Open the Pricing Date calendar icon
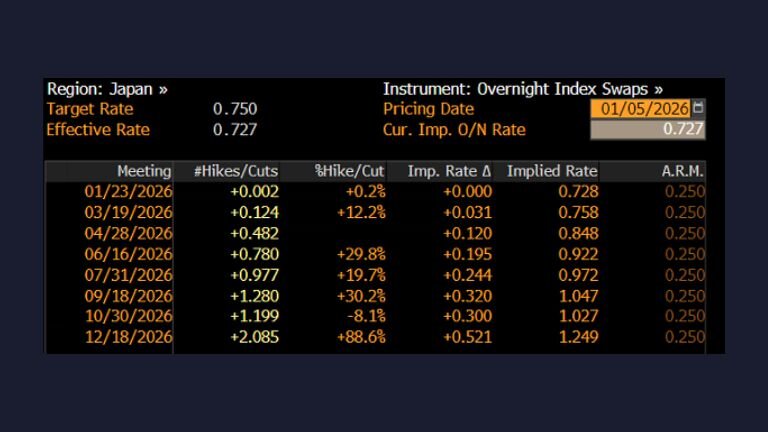Image resolution: width=768 pixels, height=432 pixels. coord(698,108)
